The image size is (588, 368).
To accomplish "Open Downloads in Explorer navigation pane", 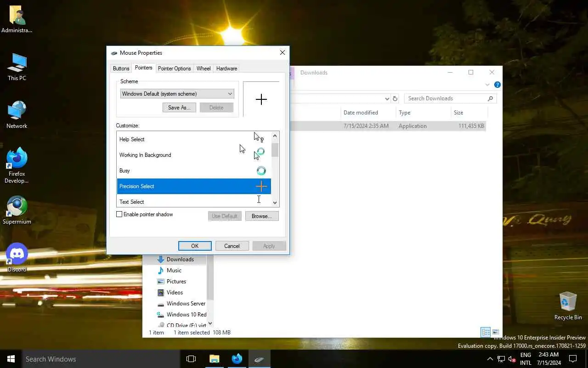I will (180, 259).
